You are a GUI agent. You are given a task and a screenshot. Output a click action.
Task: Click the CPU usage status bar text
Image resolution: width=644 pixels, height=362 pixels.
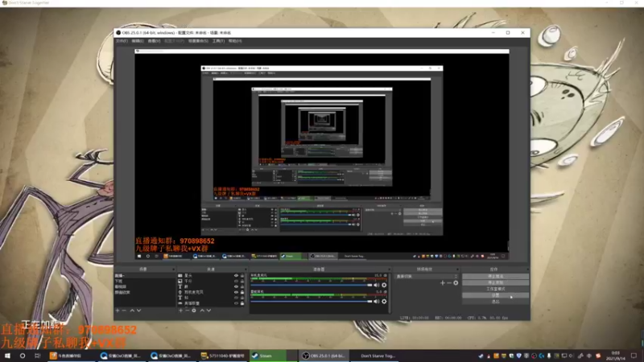pos(488,318)
